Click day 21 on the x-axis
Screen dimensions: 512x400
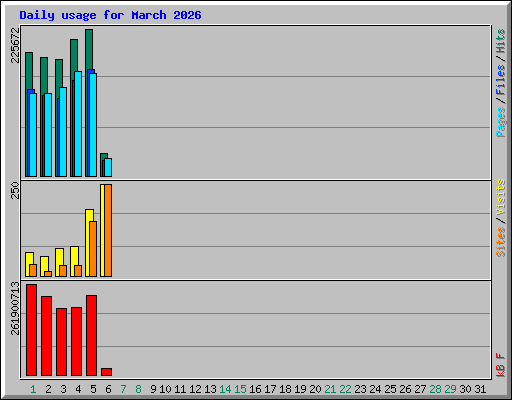[330, 389]
